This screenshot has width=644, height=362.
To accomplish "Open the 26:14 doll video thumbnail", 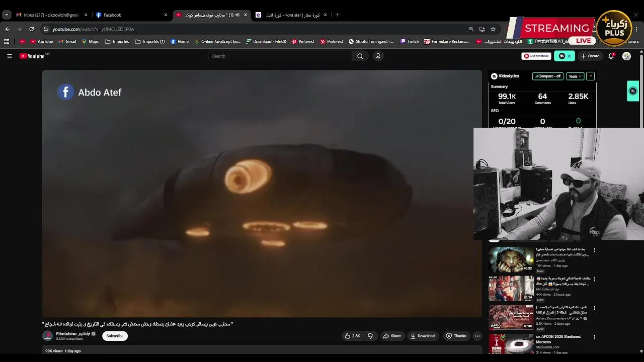I will click(511, 288).
